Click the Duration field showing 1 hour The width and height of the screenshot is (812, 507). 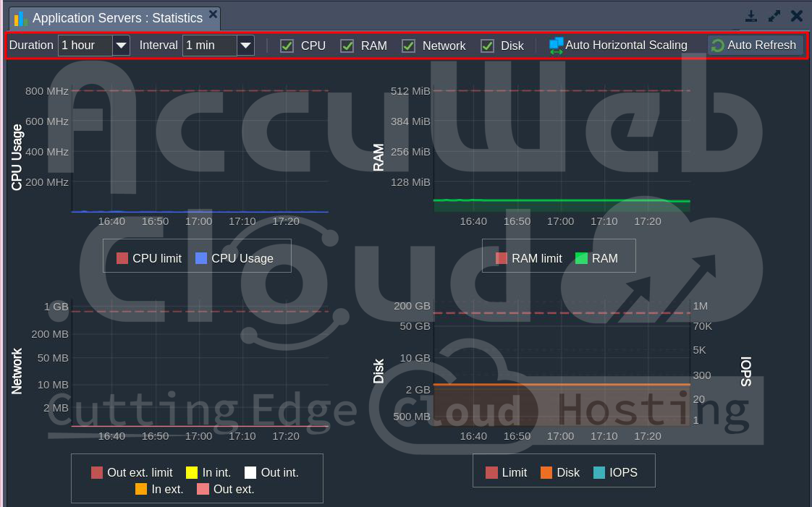point(85,46)
